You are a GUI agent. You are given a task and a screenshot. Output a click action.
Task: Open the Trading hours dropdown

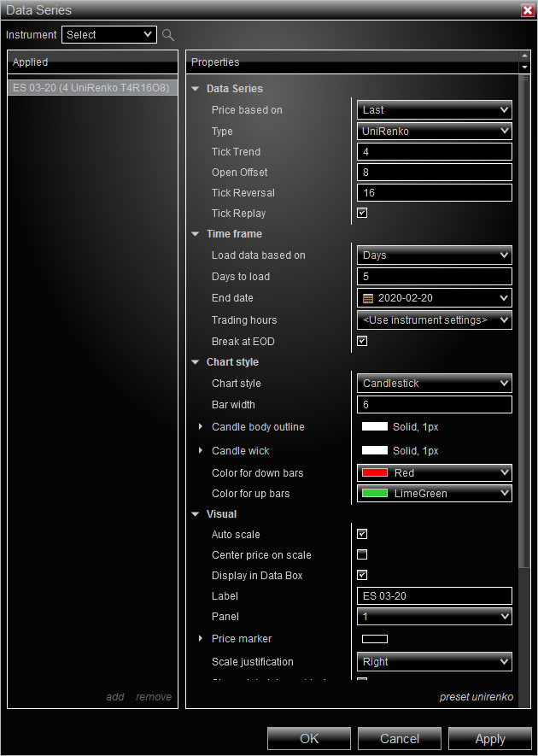(x=435, y=320)
